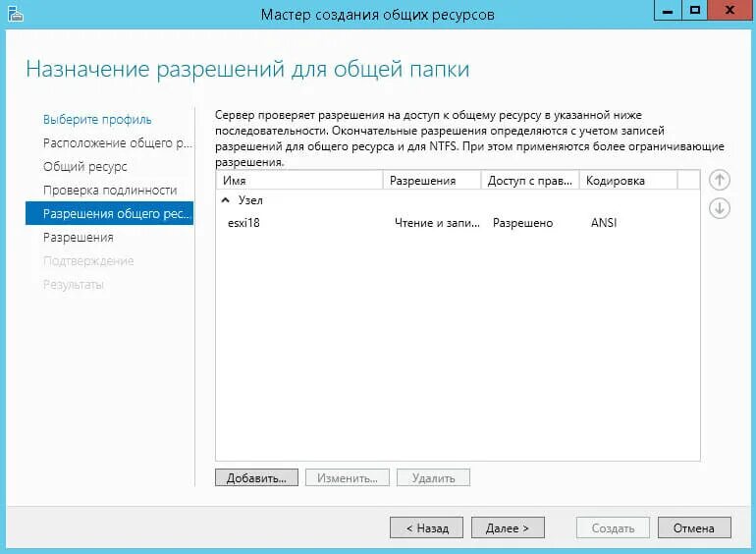Image resolution: width=756 pixels, height=554 pixels.
Task: Open the Разрешения step
Action: [x=79, y=238]
